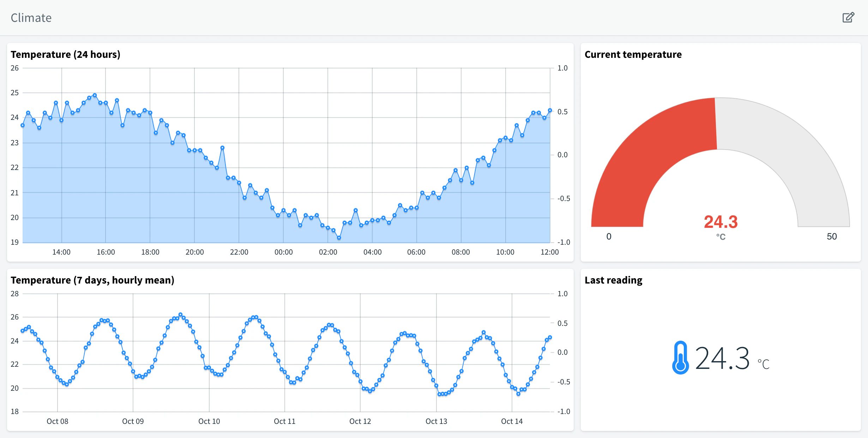Click the Oct 13 axis label
Image resolution: width=868 pixels, height=438 pixels.
click(436, 421)
